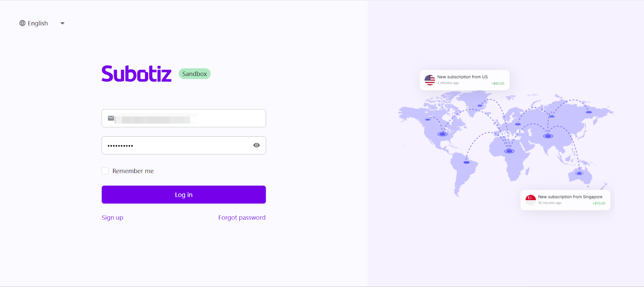
Task: Click the Remember me label text
Action: [133, 171]
